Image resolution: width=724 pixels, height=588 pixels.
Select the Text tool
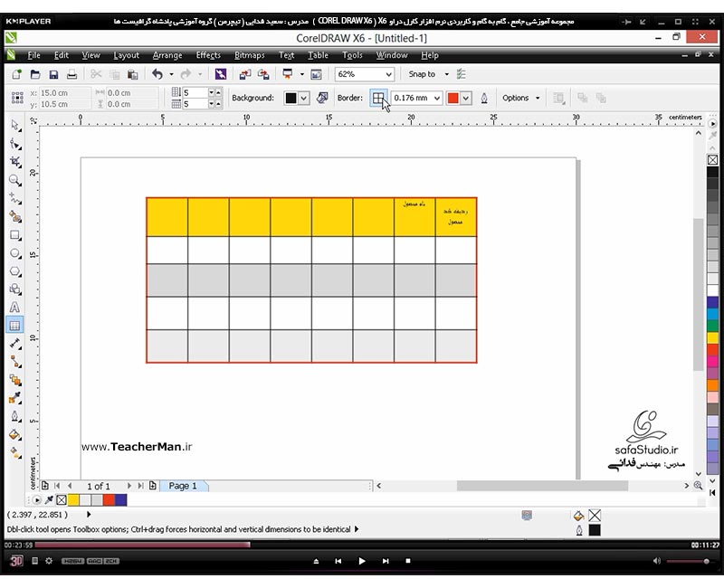point(15,308)
